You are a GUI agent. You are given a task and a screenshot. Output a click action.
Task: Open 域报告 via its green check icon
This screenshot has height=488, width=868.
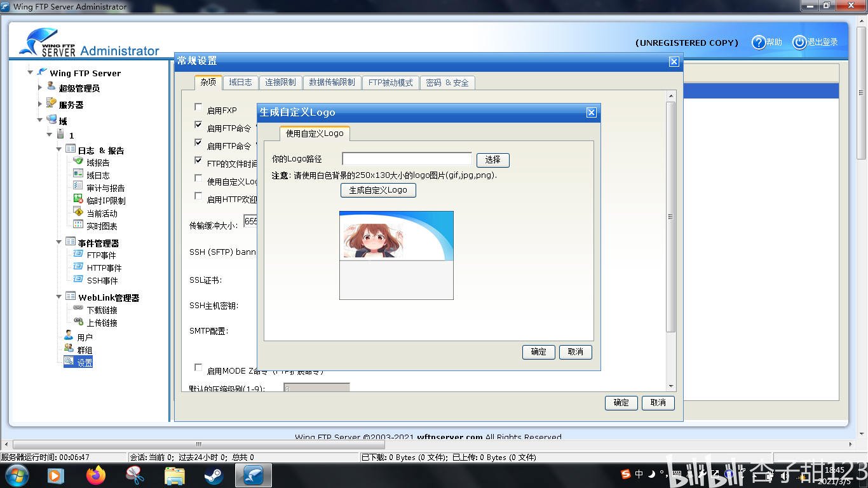click(x=78, y=161)
